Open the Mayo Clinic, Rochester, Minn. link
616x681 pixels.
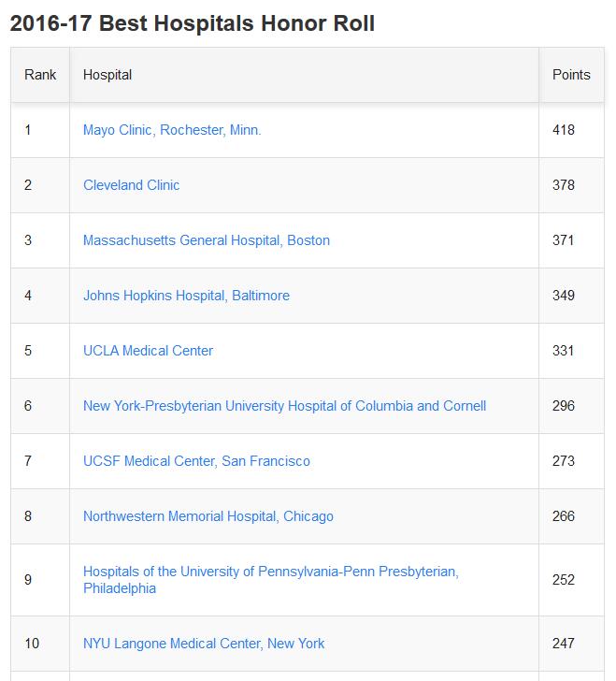coord(172,130)
